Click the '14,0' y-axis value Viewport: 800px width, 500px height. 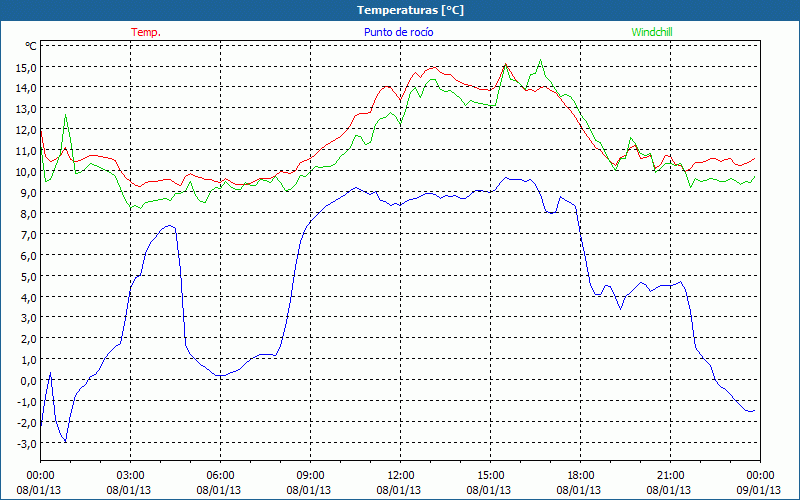(x=27, y=88)
